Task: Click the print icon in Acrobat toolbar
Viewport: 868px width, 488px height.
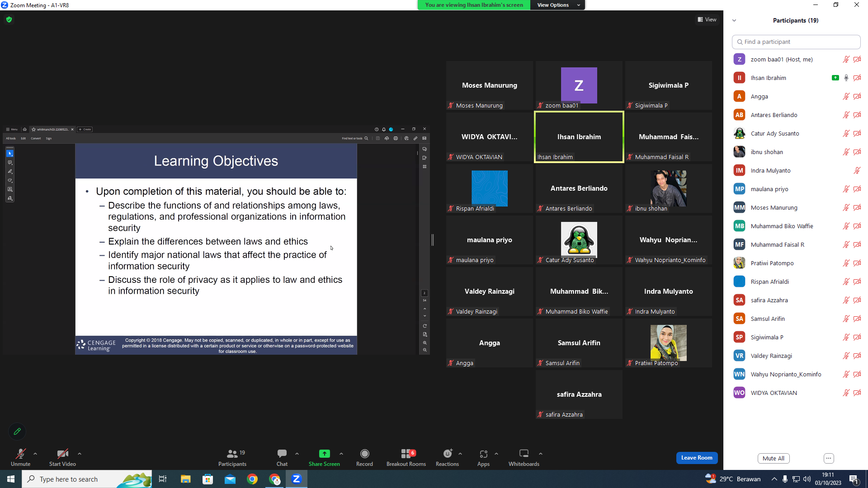Action: pos(396,138)
